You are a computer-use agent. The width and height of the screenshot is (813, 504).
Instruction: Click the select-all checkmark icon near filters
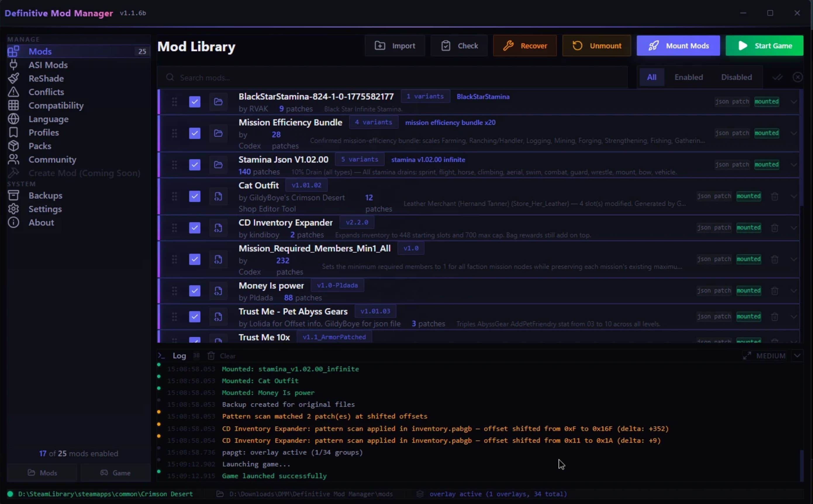point(777,77)
